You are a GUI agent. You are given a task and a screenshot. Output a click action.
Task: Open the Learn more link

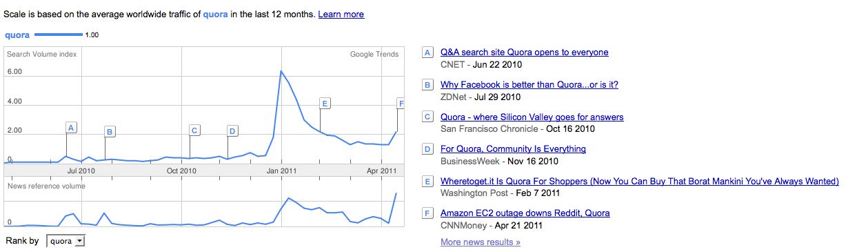click(x=341, y=14)
